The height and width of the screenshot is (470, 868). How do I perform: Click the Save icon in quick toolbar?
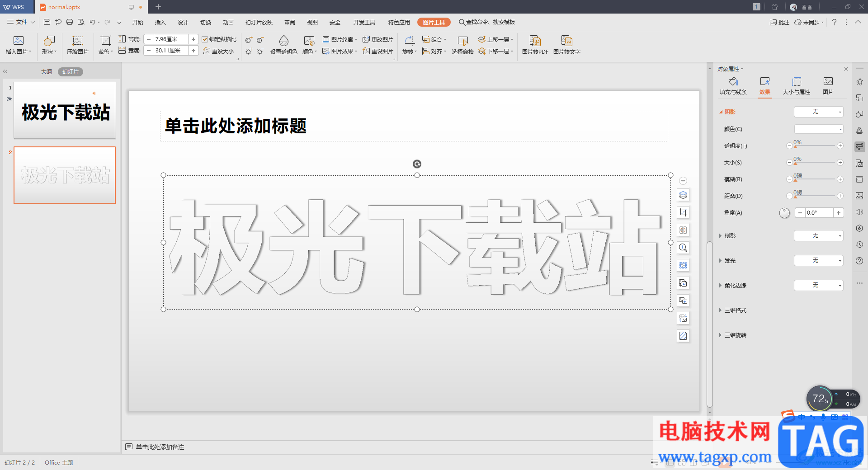(47, 22)
